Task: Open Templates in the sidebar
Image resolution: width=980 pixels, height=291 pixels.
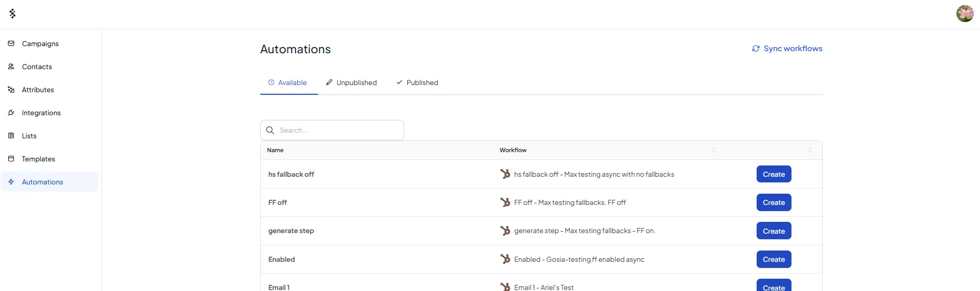Action: pyautogui.click(x=49, y=159)
